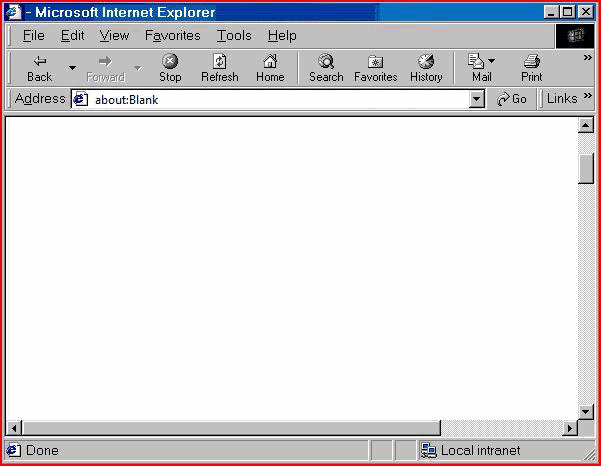This screenshot has width=601, height=466.
Task: Click the Local intranet status text
Action: (x=481, y=450)
